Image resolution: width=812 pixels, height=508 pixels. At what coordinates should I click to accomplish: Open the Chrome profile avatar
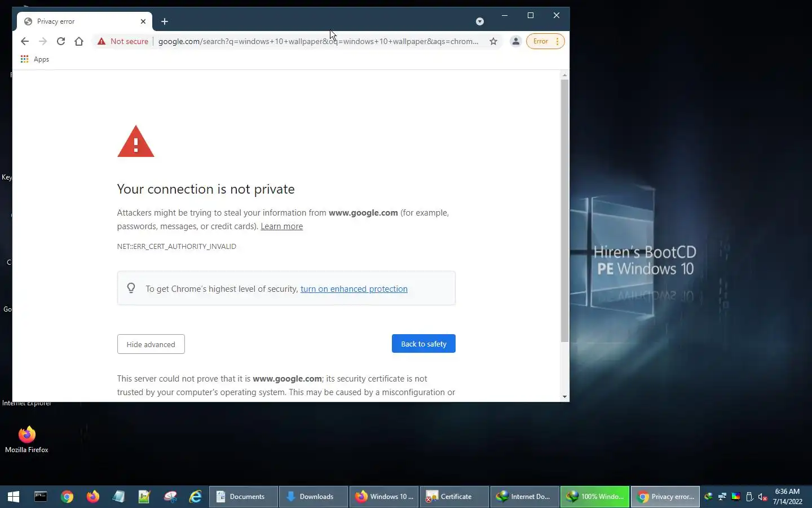click(x=515, y=41)
